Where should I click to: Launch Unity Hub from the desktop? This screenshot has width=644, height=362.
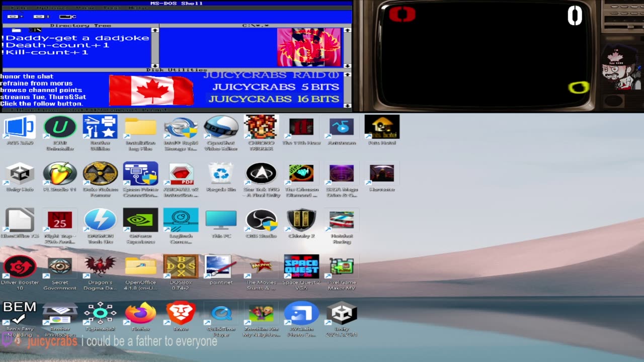click(20, 177)
